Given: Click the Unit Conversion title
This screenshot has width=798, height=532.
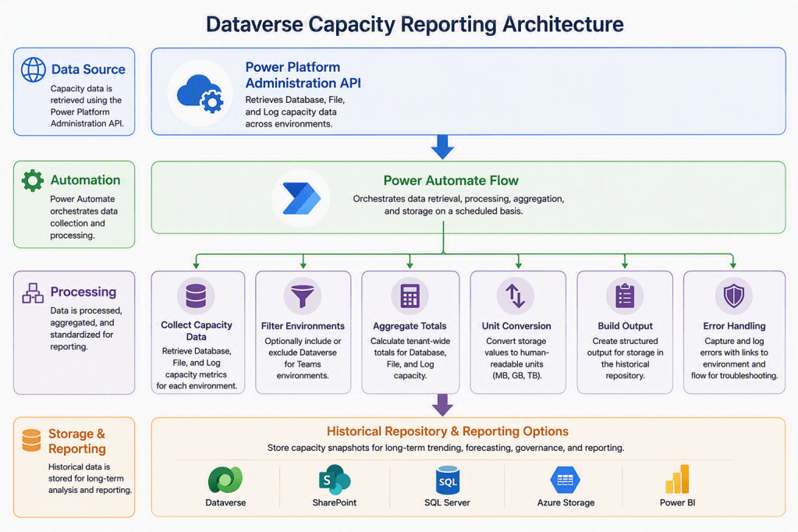Looking at the screenshot, I should [x=516, y=326].
